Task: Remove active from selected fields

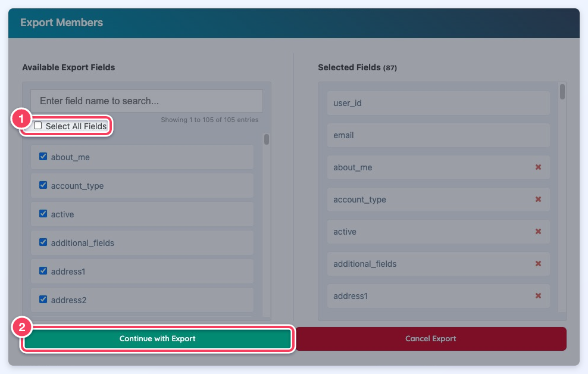Action: coord(538,232)
